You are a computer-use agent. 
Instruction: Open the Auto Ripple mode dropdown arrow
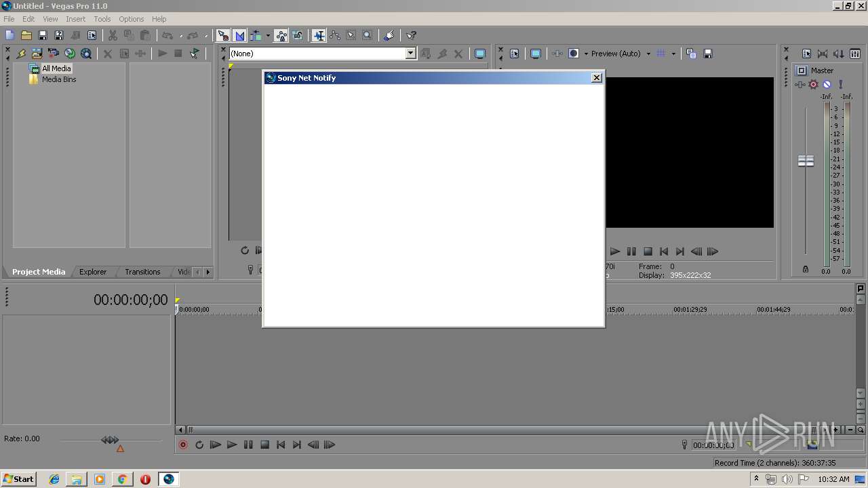(x=268, y=35)
